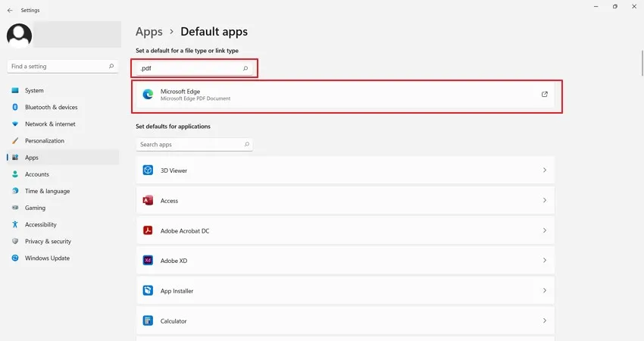Click the 3D Viewer app icon

[x=148, y=170]
